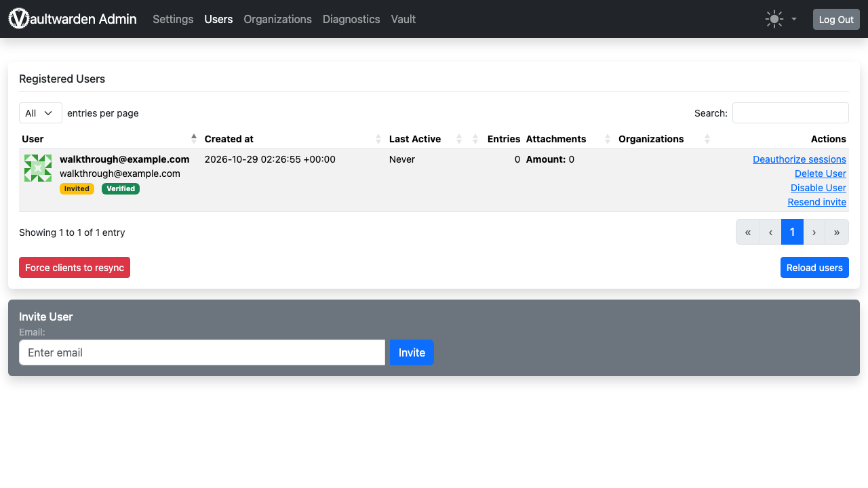868x488 pixels.
Task: Click the blue Invite button
Action: (412, 352)
